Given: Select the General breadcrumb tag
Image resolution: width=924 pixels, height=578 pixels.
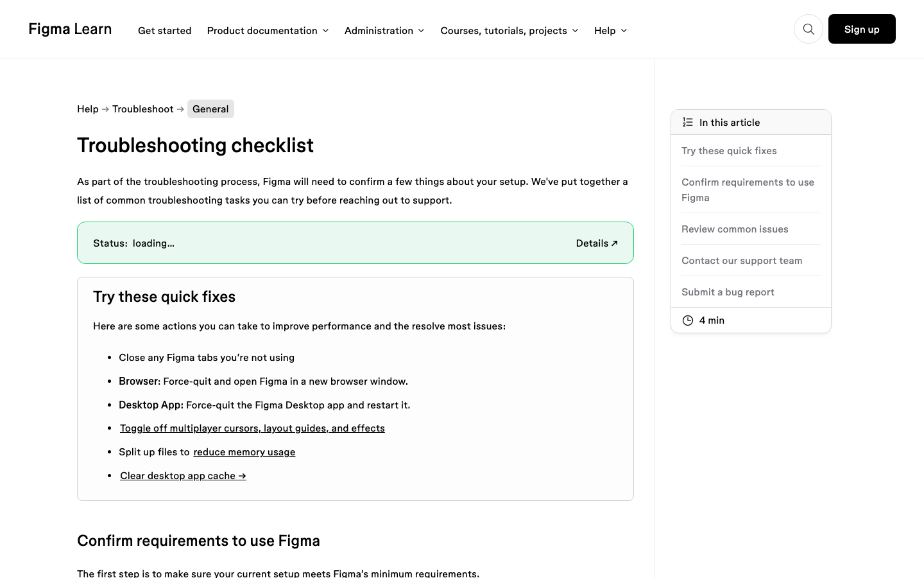Looking at the screenshot, I should 210,109.
